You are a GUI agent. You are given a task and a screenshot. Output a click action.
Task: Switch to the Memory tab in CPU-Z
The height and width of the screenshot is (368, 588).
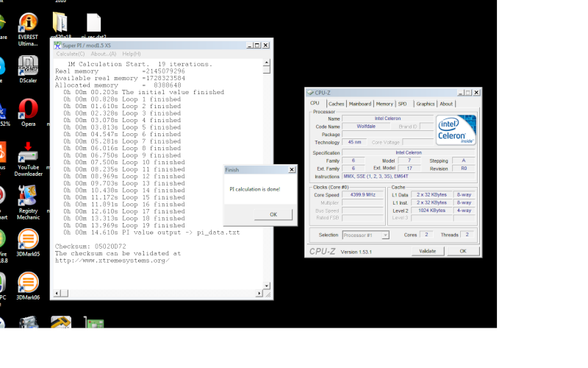384,104
